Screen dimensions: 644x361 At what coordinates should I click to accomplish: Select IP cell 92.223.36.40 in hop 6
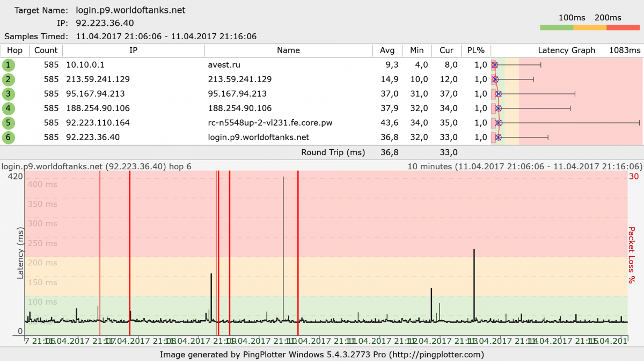pos(92,138)
